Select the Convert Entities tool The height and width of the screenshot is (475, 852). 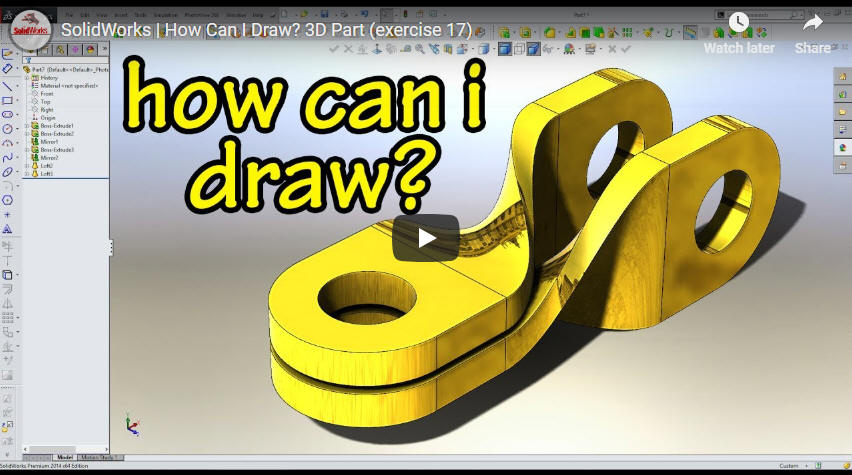(7, 275)
